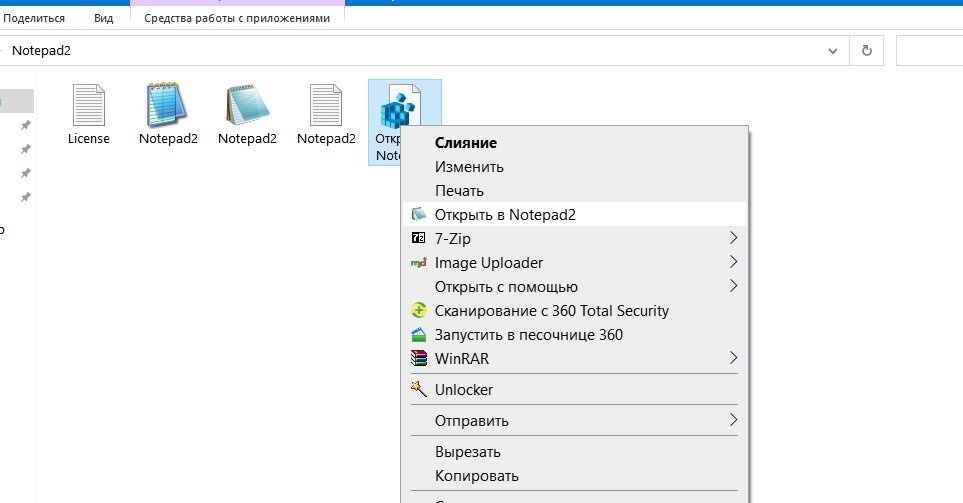963x503 pixels.
Task: Choose Слияние from the context menu
Action: 466,143
